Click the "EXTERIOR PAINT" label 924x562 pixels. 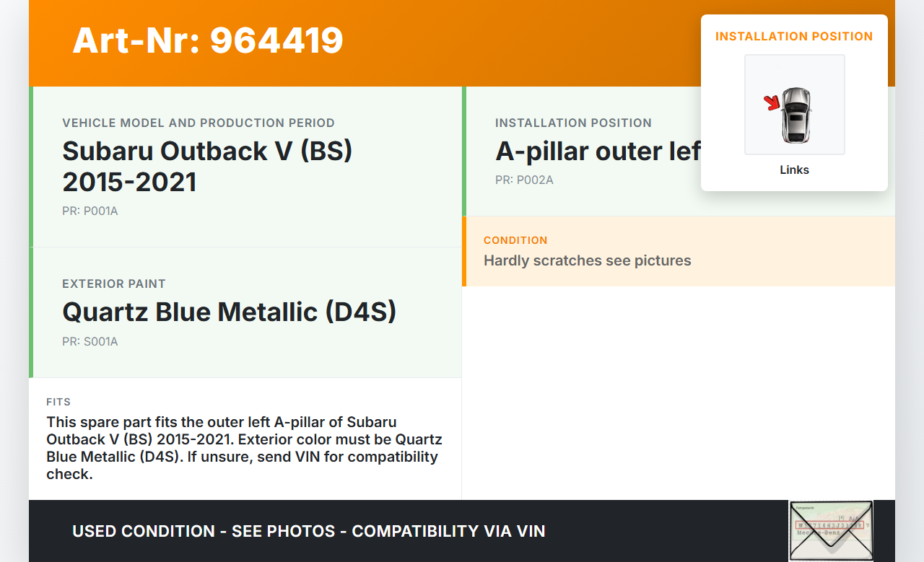tap(114, 284)
